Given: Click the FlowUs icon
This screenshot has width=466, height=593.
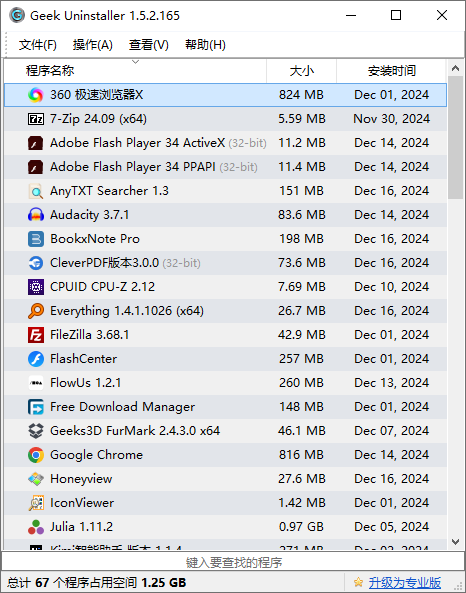Looking at the screenshot, I should pos(36,383).
